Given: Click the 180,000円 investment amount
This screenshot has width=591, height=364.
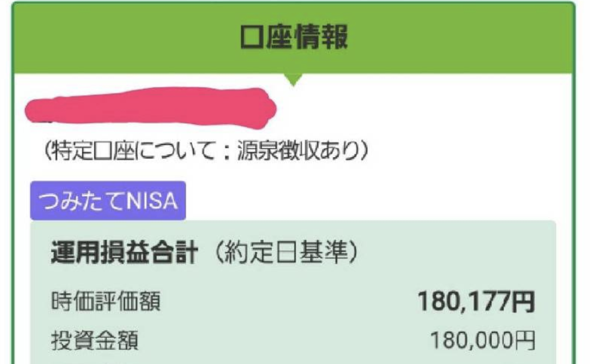Looking at the screenshot, I should point(483,340).
